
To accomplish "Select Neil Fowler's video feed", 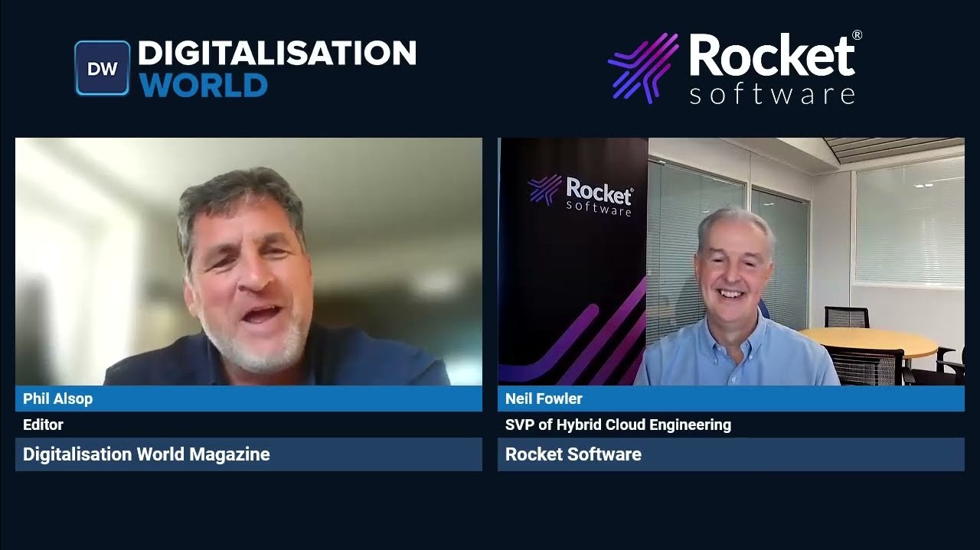I will tap(731, 262).
